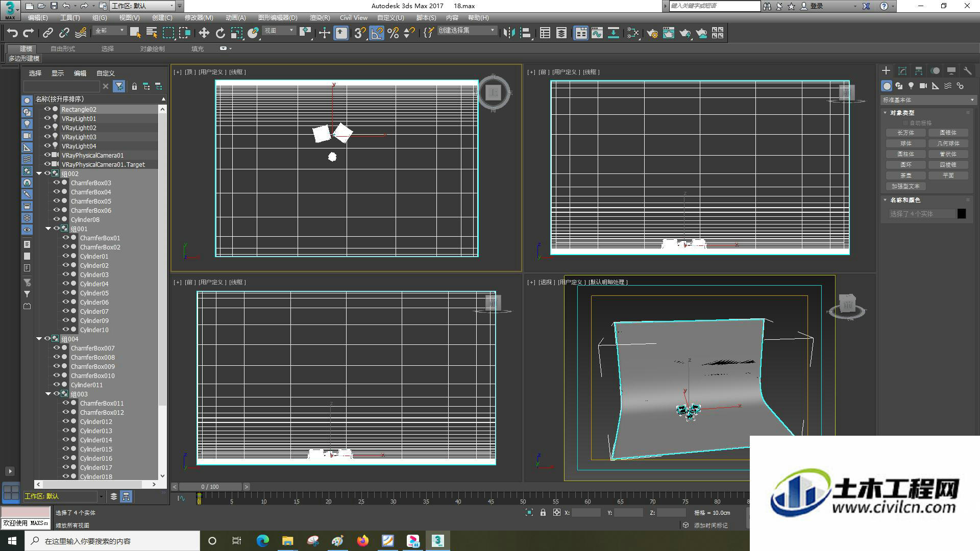Screen dimensions: 980x551
Task: Collapse the 组003 group node
Action: 48,394
